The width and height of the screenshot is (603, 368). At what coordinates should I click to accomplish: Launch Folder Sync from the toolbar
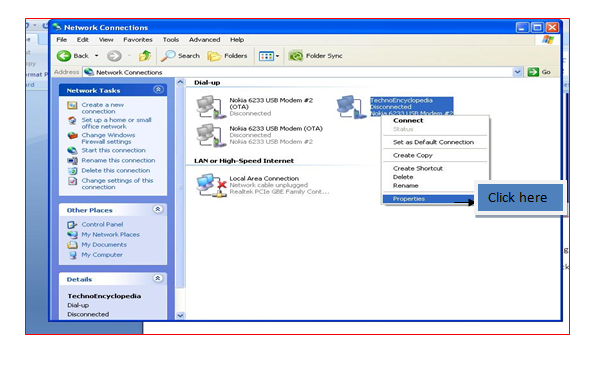[x=315, y=56]
